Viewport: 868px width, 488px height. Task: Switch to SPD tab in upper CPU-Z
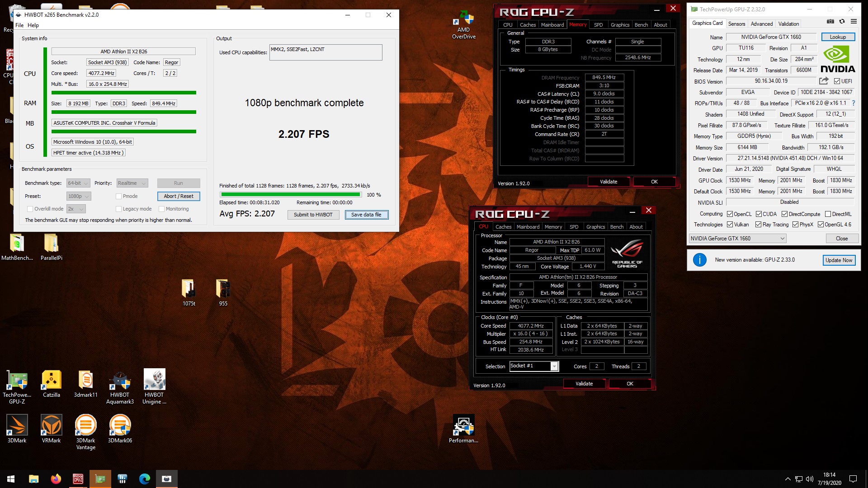(x=598, y=25)
